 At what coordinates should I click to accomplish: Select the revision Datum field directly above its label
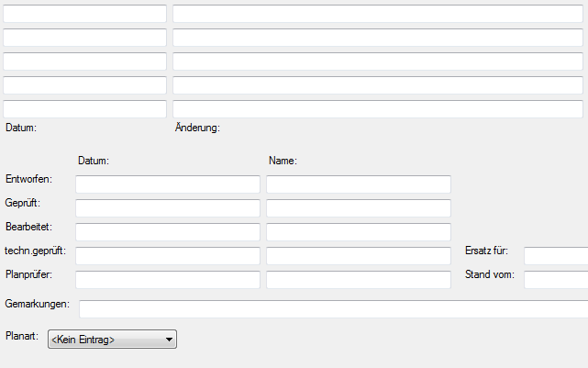pos(85,109)
